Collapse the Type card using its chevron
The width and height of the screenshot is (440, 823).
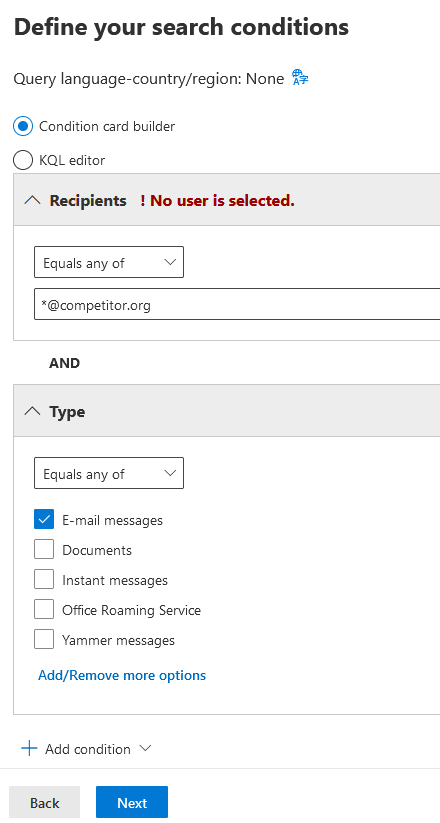click(x=32, y=412)
